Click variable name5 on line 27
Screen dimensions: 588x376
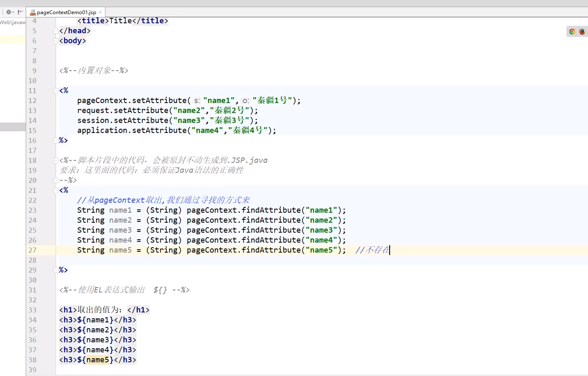120,250
